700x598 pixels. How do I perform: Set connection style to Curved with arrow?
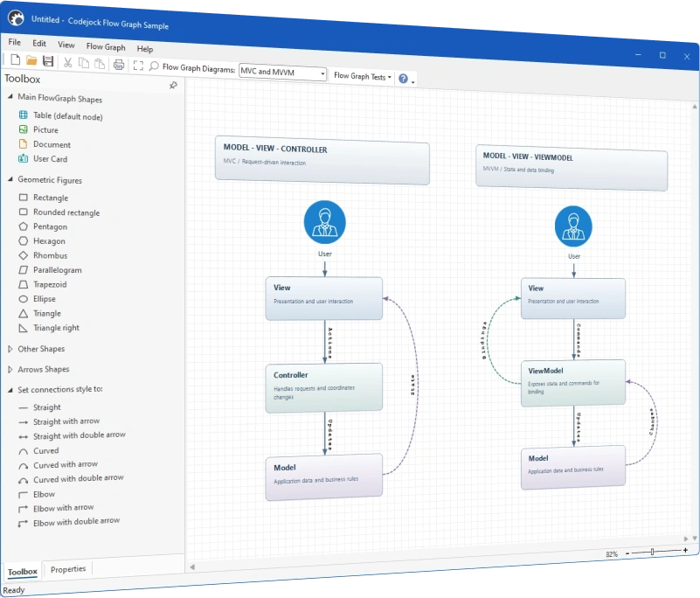click(x=58, y=465)
